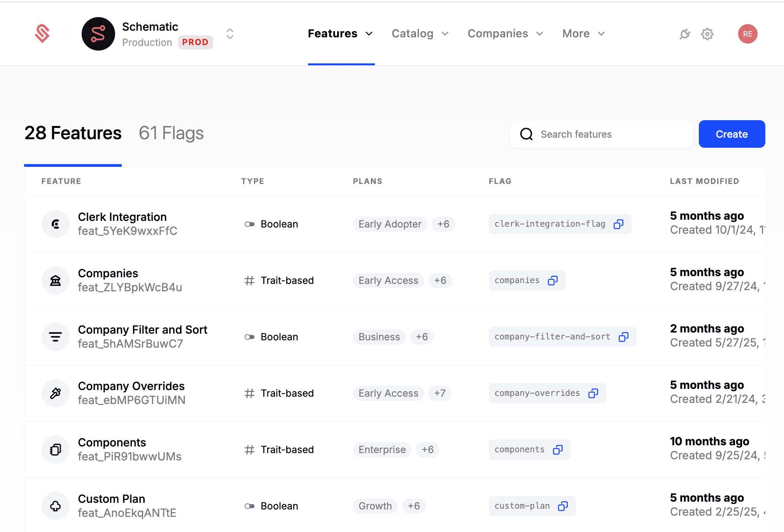Copy the components flag key
784x532 pixels.
pyautogui.click(x=558, y=450)
